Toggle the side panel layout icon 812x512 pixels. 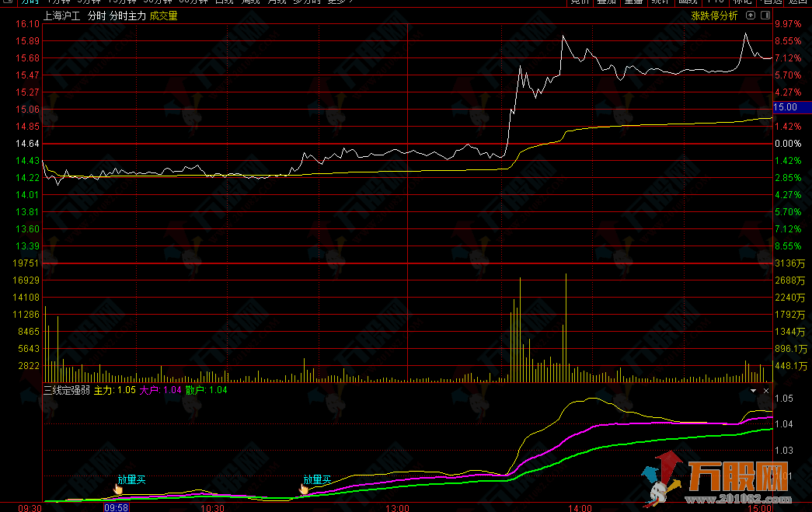coord(765,16)
